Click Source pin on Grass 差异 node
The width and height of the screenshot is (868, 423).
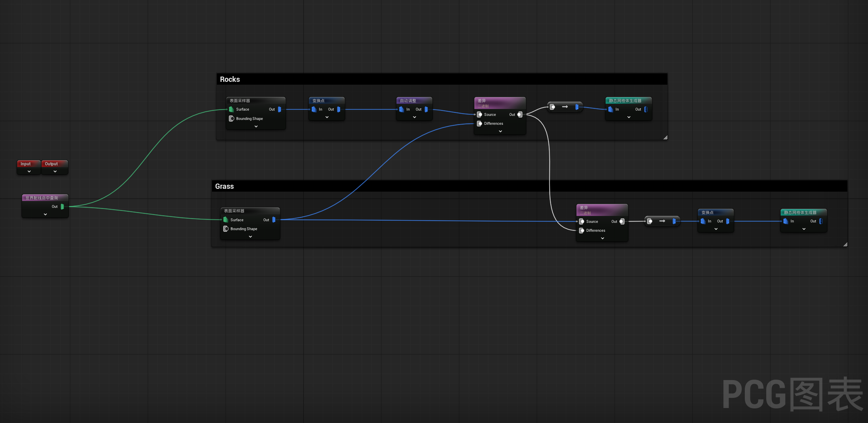(x=582, y=222)
